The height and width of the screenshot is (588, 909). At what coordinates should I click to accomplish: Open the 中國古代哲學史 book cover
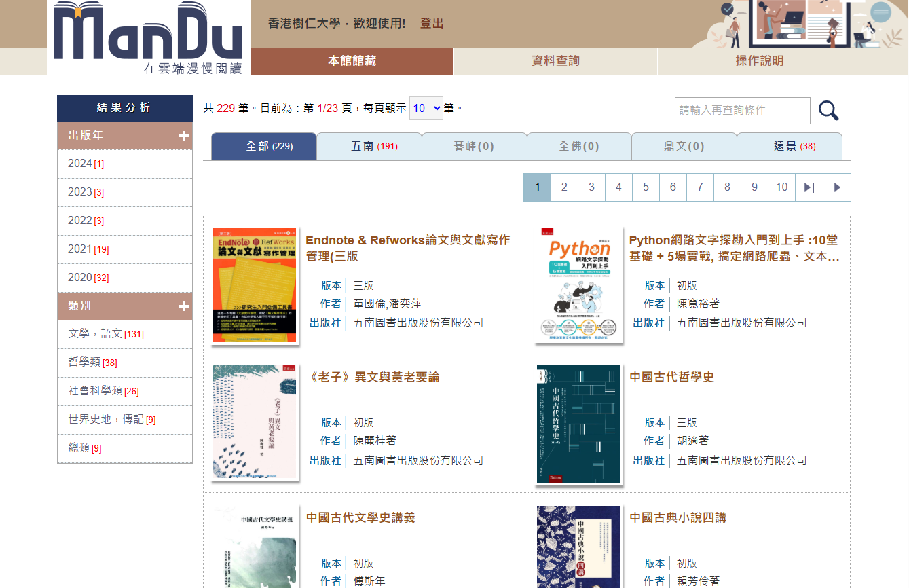pos(578,424)
